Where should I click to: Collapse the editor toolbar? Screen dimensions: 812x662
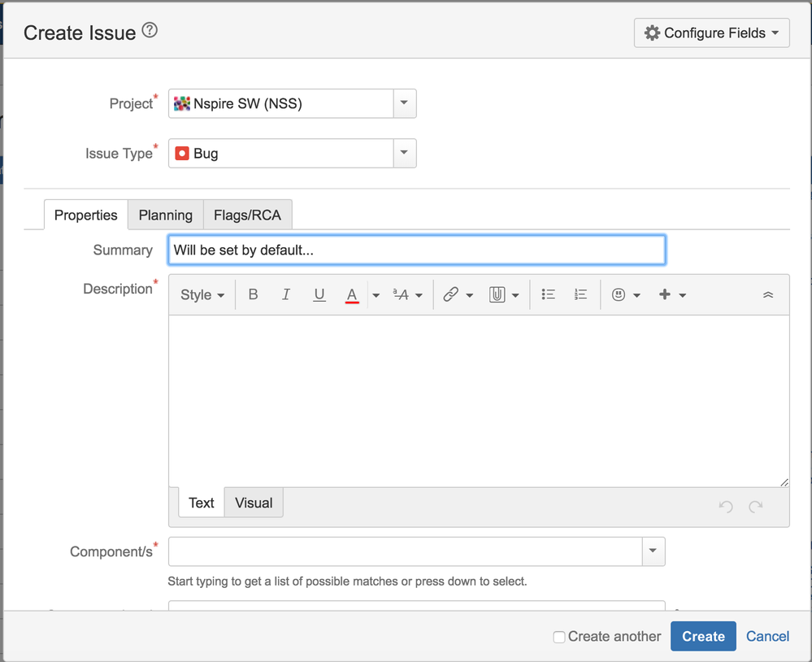pyautogui.click(x=768, y=295)
